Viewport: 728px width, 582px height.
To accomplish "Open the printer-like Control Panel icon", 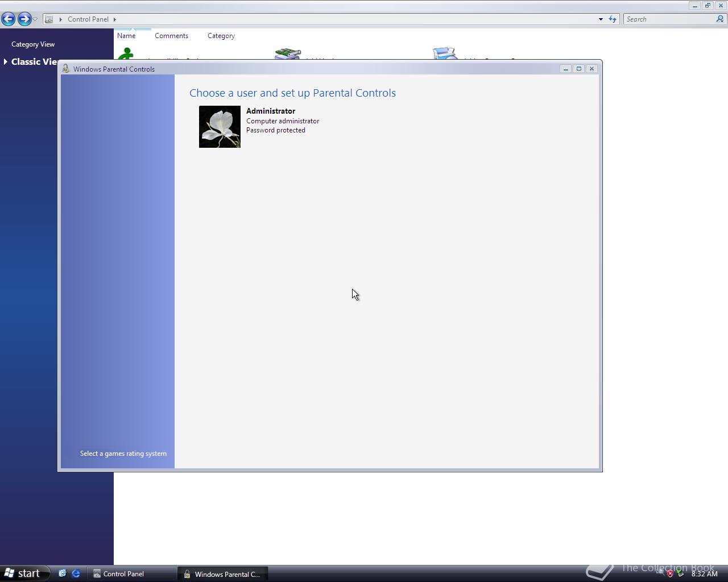I will [x=445, y=53].
